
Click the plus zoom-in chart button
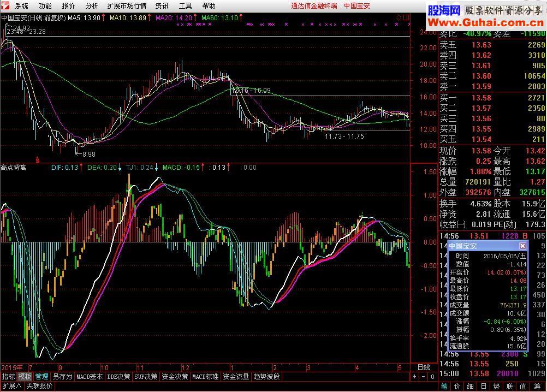point(414,377)
